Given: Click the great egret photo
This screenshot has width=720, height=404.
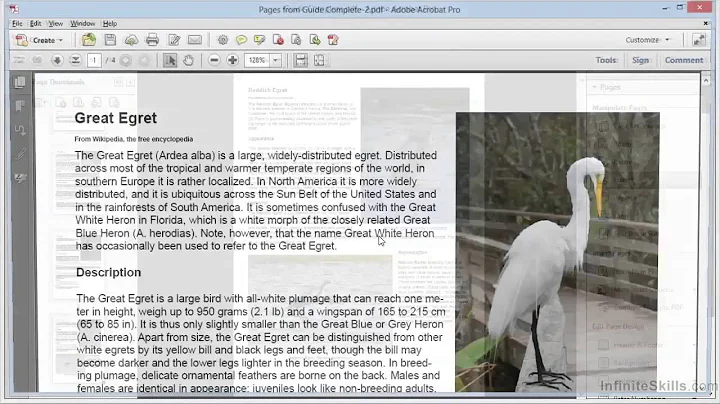Looking at the screenshot, I should [x=557, y=252].
